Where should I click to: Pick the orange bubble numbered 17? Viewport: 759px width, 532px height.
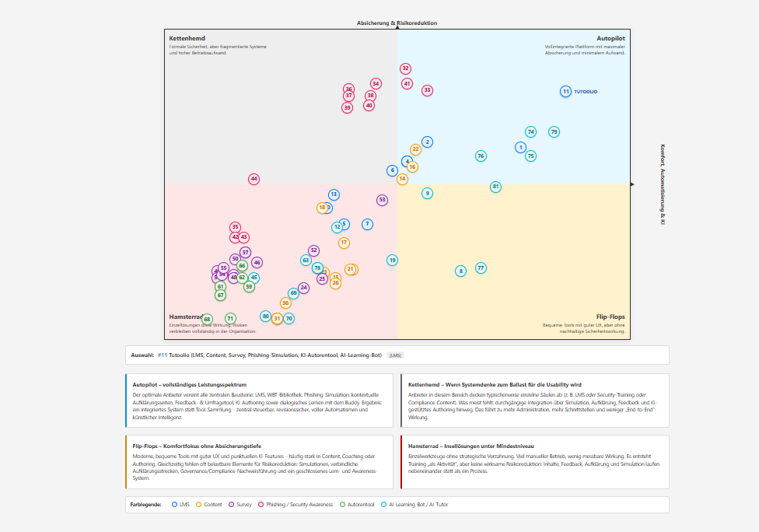coord(344,243)
